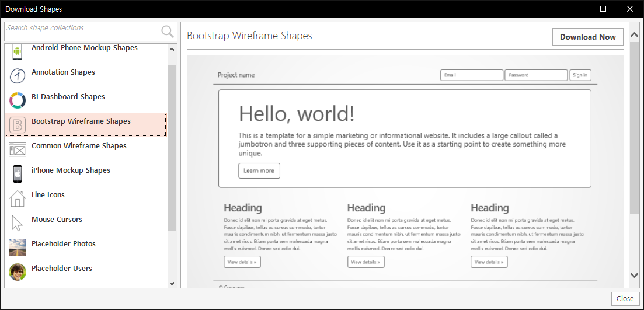
Task: Click preview pane scroll up arrow
Action: click(634, 34)
